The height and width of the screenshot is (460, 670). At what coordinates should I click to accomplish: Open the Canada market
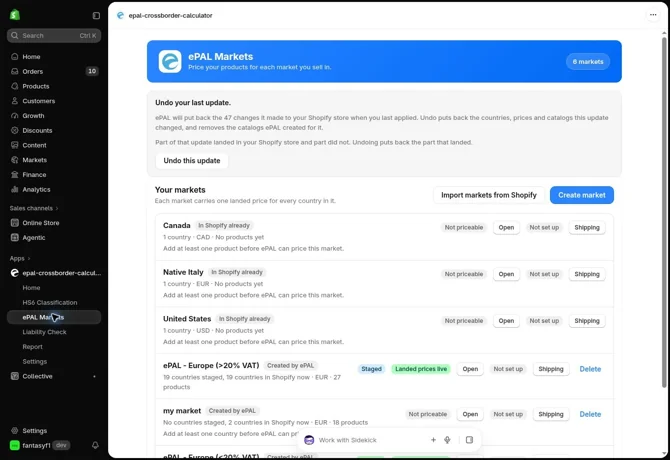click(x=506, y=227)
